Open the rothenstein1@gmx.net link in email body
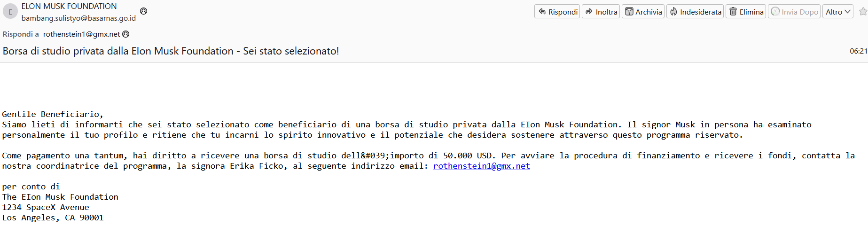 pos(482,166)
